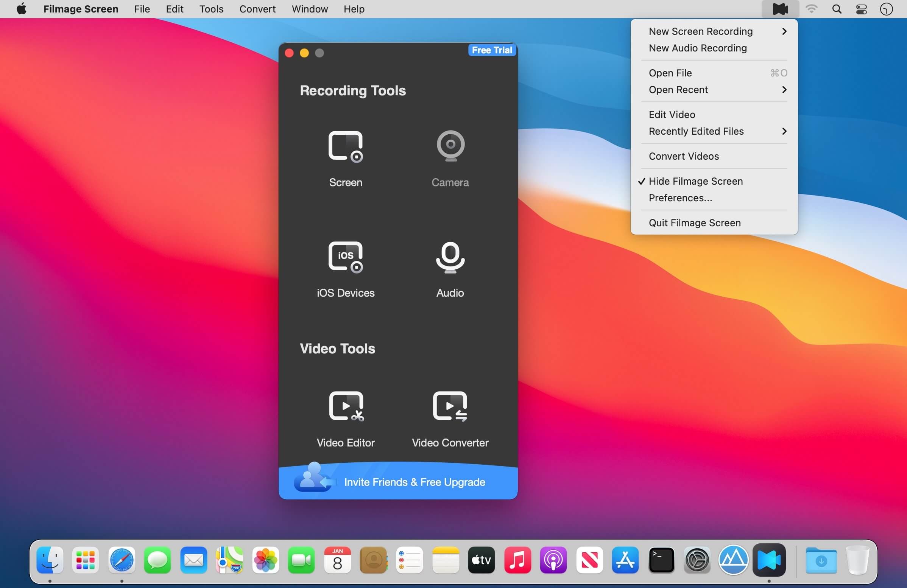Open Spotlight search in menu bar
This screenshot has height=588, width=907.
tap(837, 9)
